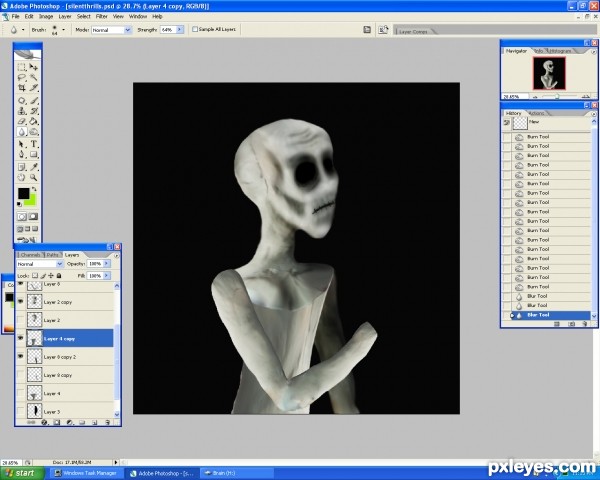Screen dimensions: 600x480
Task: Select the Rectangle shape tool
Action: [x=34, y=155]
